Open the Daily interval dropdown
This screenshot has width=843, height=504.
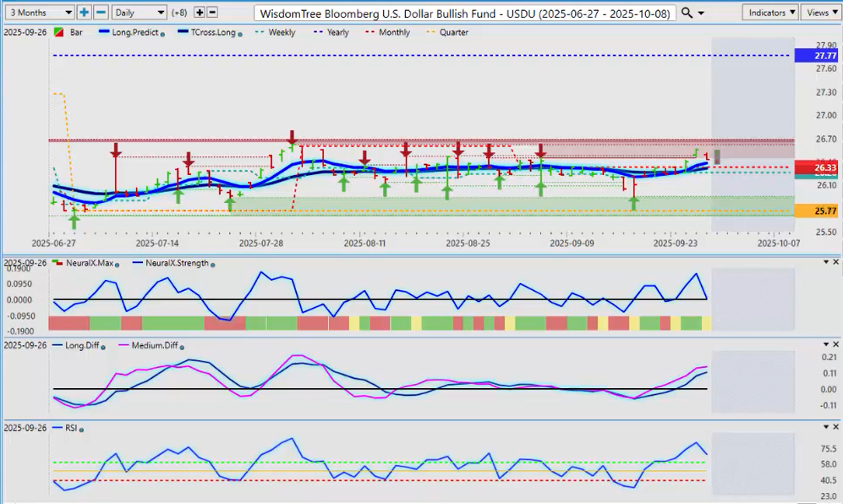[139, 13]
